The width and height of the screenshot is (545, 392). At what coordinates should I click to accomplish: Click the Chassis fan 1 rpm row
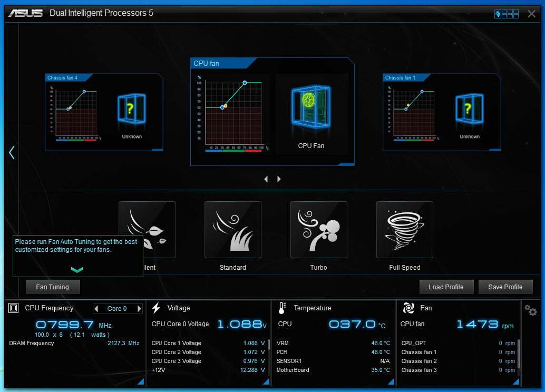click(458, 352)
